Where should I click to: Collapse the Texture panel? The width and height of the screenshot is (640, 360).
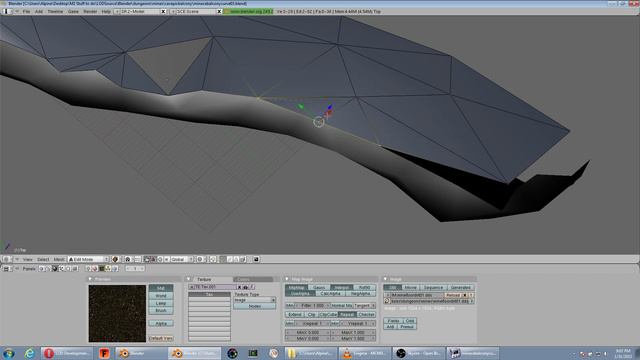point(189,279)
